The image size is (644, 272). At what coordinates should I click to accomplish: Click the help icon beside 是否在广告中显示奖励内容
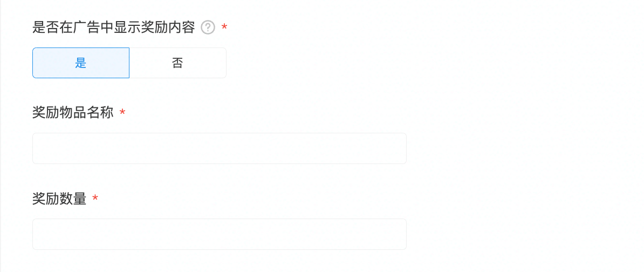click(x=208, y=28)
